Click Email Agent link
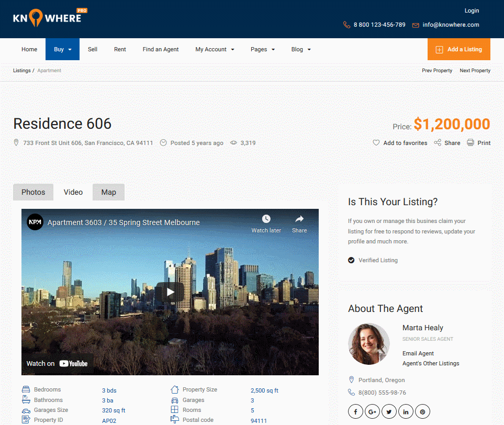The height and width of the screenshot is (425, 504). (x=418, y=353)
